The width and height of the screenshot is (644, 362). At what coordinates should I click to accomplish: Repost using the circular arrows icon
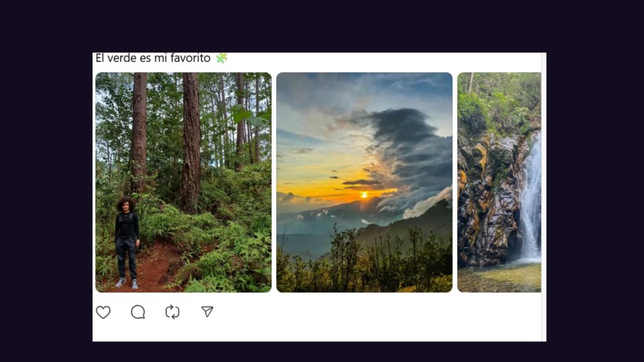click(172, 312)
